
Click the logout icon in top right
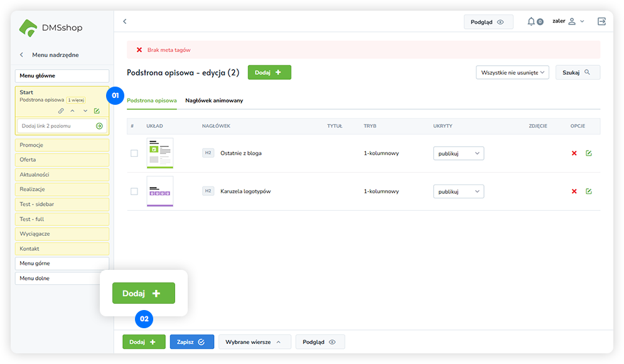(602, 21)
